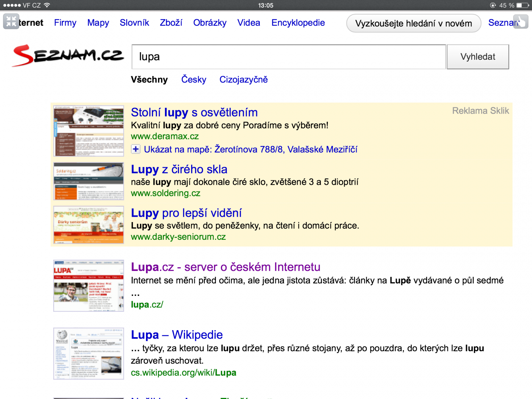The width and height of the screenshot is (532, 399).
Task: Click the Reklama Sklik label
Action: tap(480, 111)
